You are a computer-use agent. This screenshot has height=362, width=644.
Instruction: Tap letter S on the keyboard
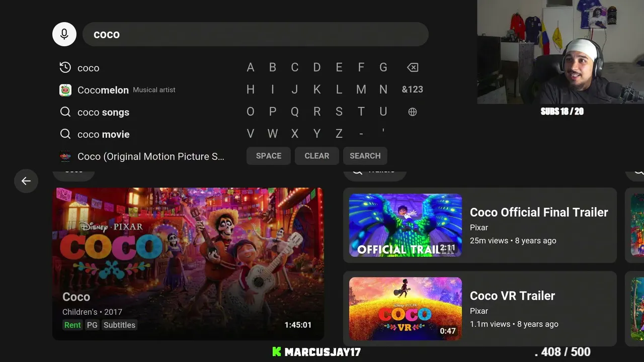[339, 112]
